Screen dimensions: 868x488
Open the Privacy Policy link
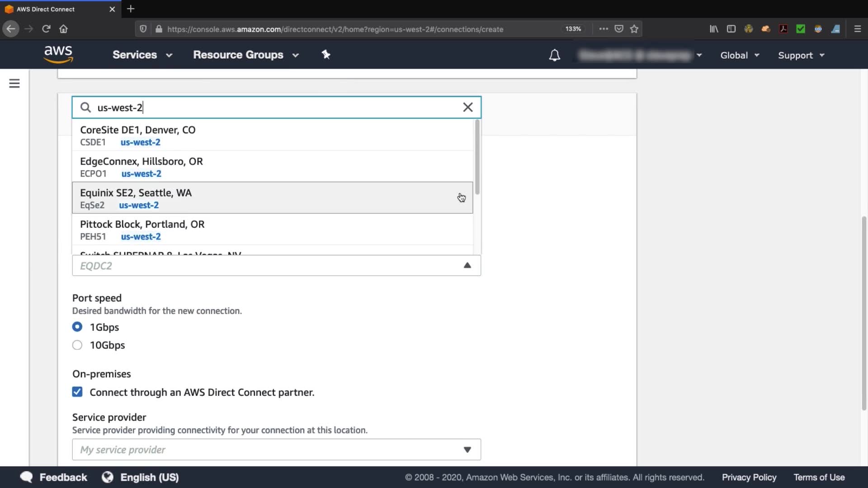point(749,477)
